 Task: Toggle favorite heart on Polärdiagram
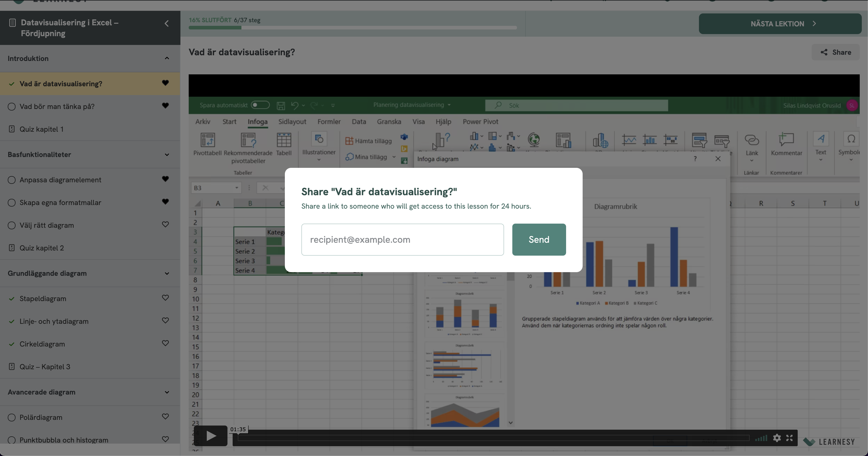165,416
